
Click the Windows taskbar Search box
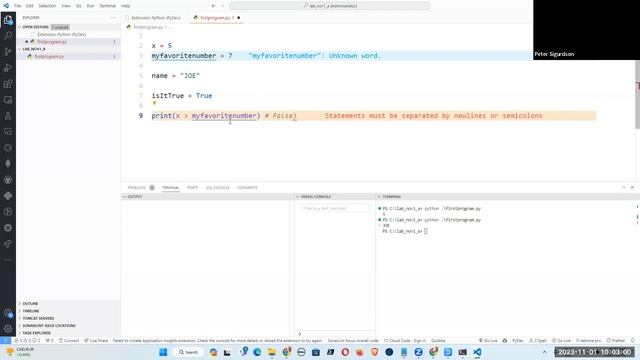pyautogui.click(x=188, y=352)
